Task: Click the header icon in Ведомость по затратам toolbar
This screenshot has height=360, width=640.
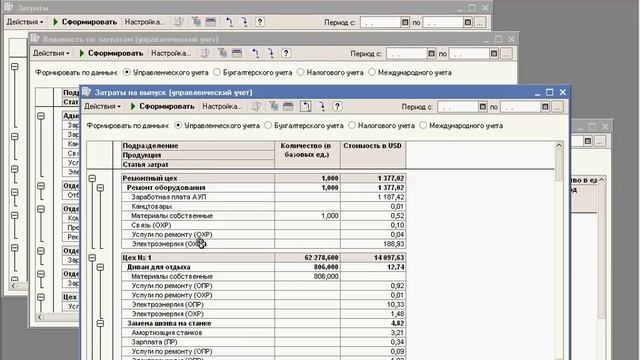Action: point(237,53)
